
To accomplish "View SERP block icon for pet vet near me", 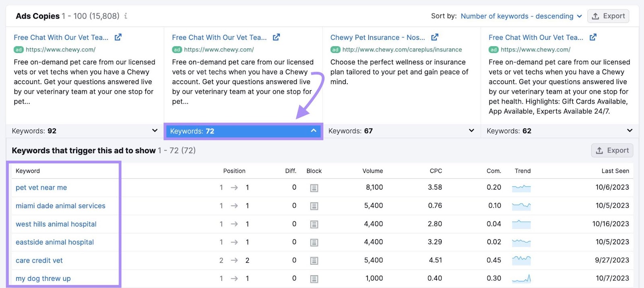I will [314, 188].
